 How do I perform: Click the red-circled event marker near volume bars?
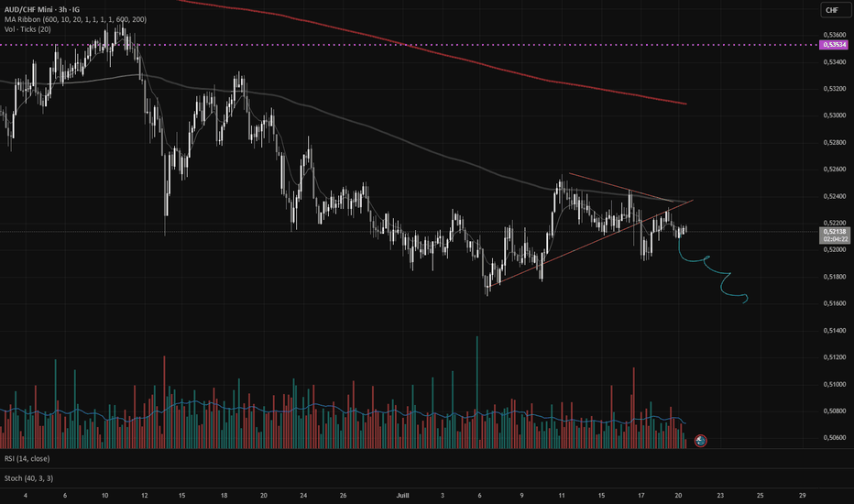[x=700, y=440]
